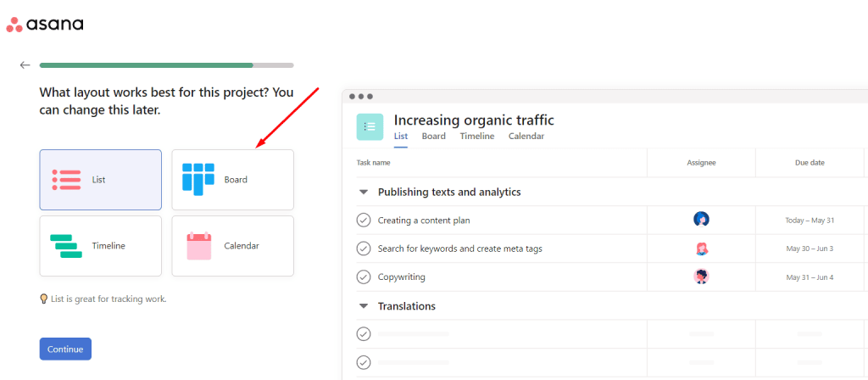Complete the Copywriting task checkmark

pos(364,277)
